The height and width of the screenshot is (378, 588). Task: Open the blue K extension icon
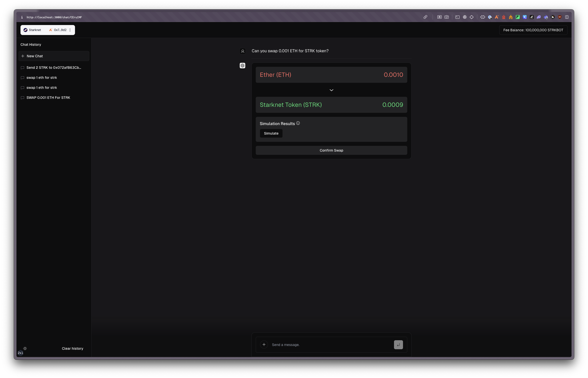coord(525,17)
